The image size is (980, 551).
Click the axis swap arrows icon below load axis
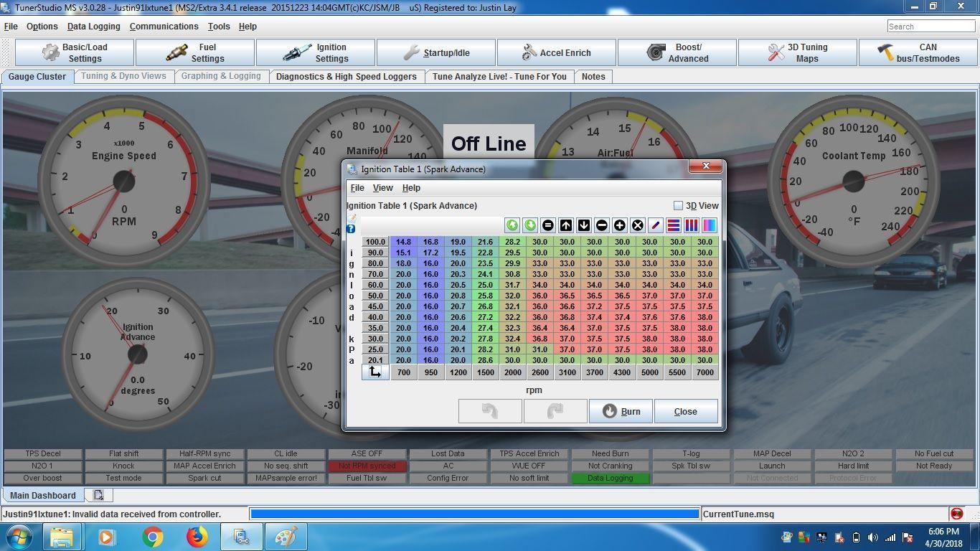[x=375, y=372]
